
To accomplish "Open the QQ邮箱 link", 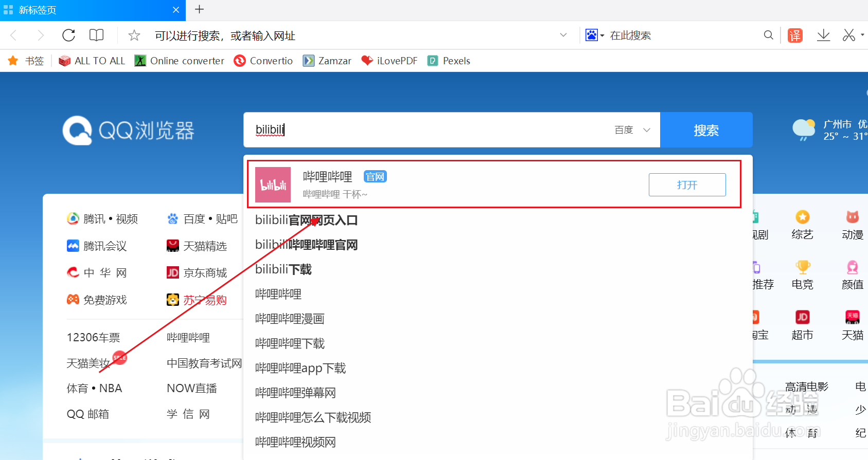I will [87, 414].
